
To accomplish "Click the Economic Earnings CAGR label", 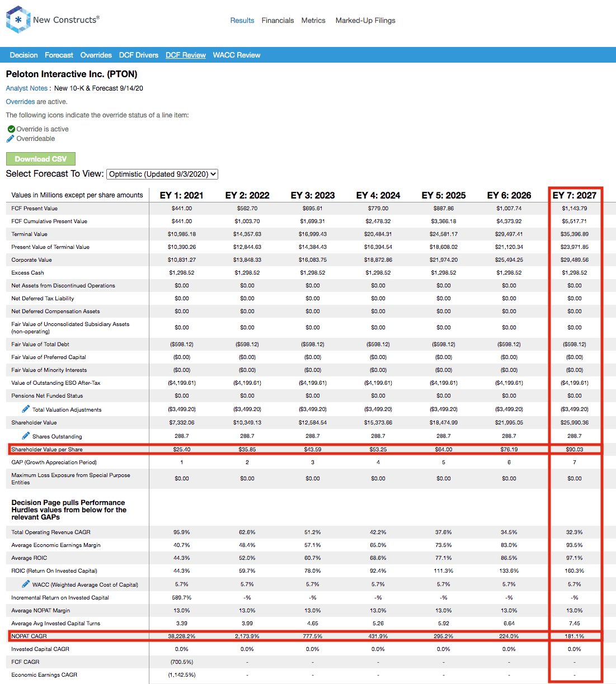I will (44, 675).
